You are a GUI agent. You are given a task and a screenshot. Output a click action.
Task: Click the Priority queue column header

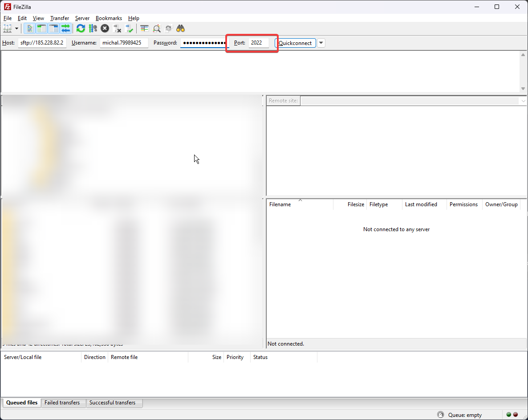(237, 357)
